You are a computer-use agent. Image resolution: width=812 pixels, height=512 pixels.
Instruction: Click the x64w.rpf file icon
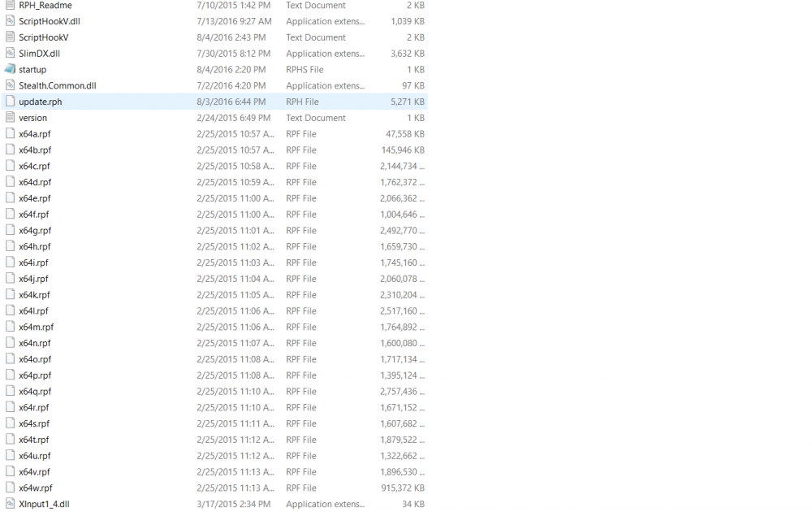point(10,488)
